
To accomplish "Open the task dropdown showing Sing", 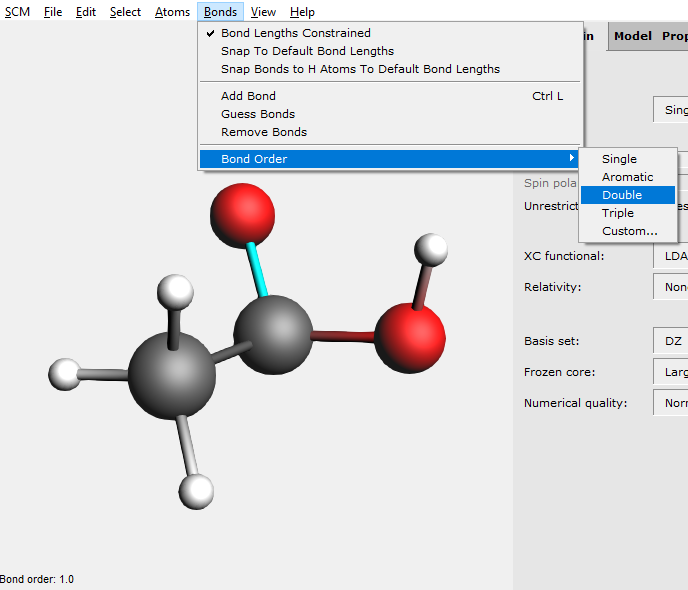I will pyautogui.click(x=670, y=110).
